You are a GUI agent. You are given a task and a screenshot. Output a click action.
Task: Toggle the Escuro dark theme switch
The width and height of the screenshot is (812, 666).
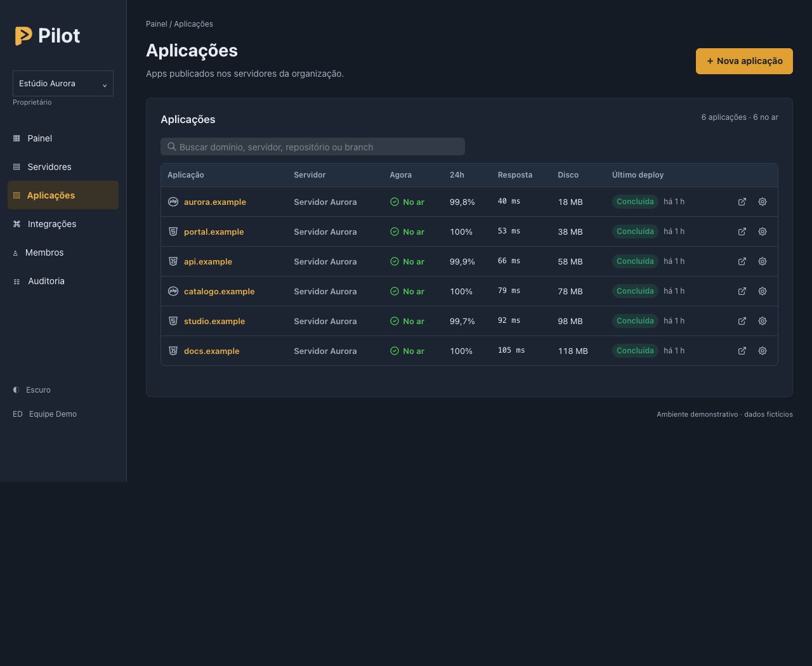(x=32, y=390)
